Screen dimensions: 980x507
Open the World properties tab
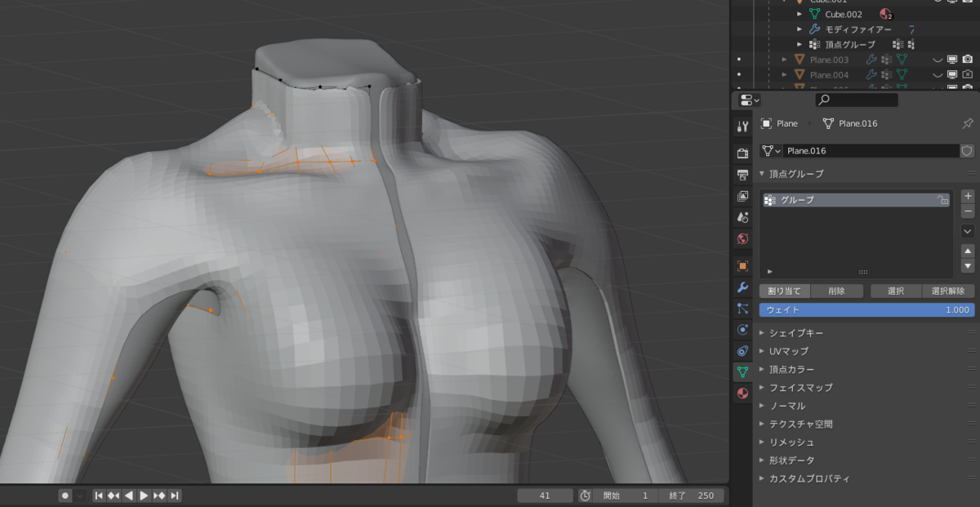pos(742,238)
